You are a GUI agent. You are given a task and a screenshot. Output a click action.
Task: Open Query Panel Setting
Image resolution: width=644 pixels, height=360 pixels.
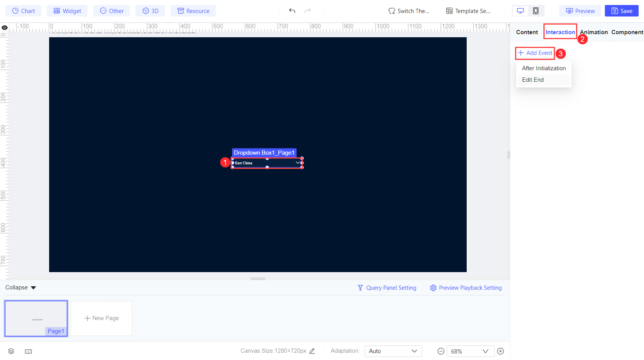coord(387,287)
